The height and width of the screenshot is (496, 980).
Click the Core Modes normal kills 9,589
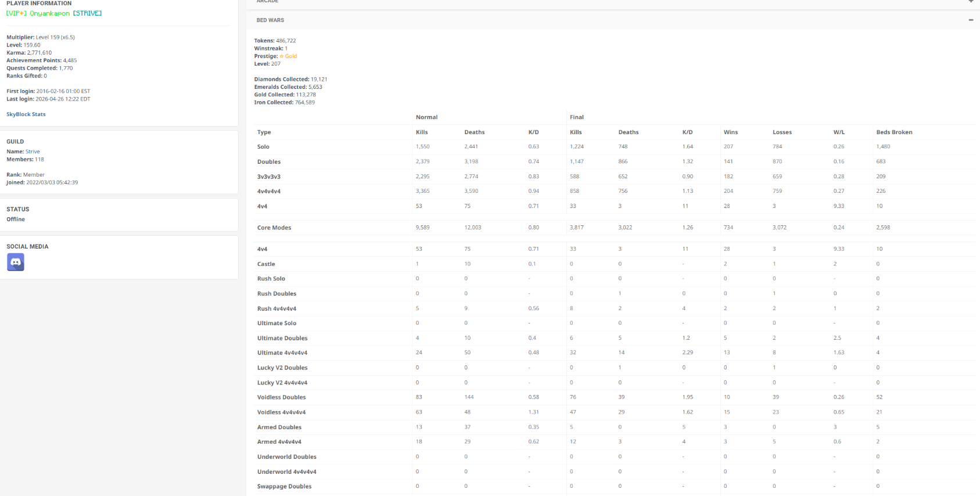tap(423, 228)
